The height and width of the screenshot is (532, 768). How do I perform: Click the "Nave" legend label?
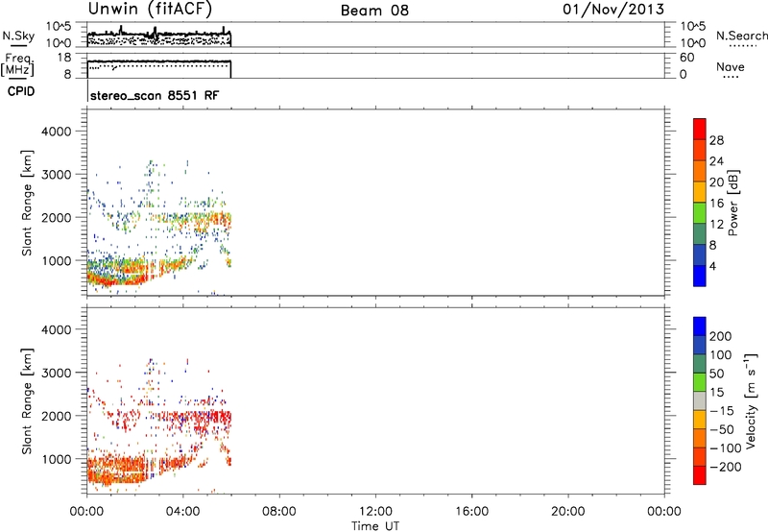(730, 67)
